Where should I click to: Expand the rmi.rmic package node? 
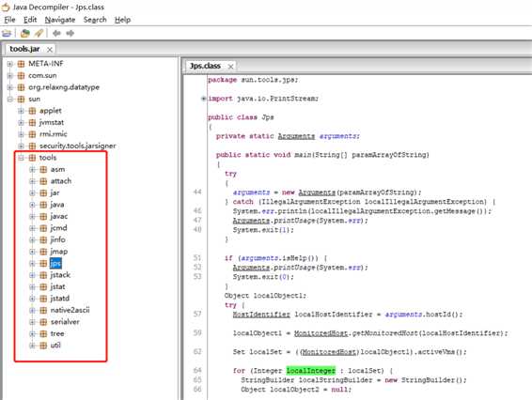pyautogui.click(x=21, y=134)
